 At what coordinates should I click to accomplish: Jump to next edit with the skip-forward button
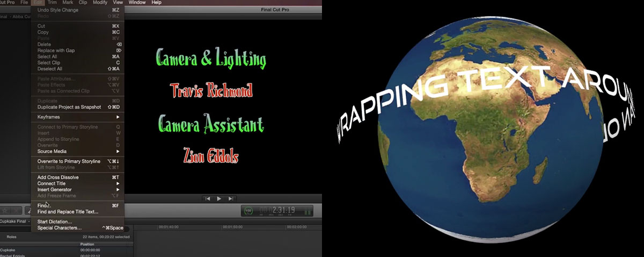(x=231, y=198)
